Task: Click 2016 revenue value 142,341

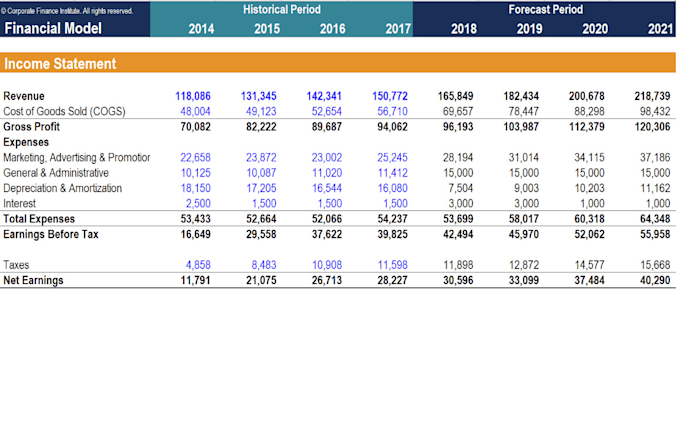Action: coord(324,96)
